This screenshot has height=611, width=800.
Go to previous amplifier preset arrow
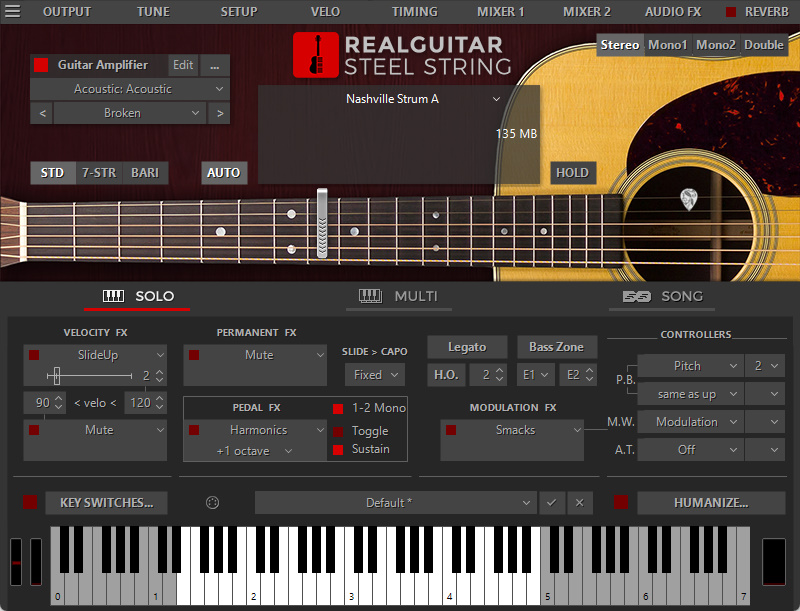pos(42,113)
